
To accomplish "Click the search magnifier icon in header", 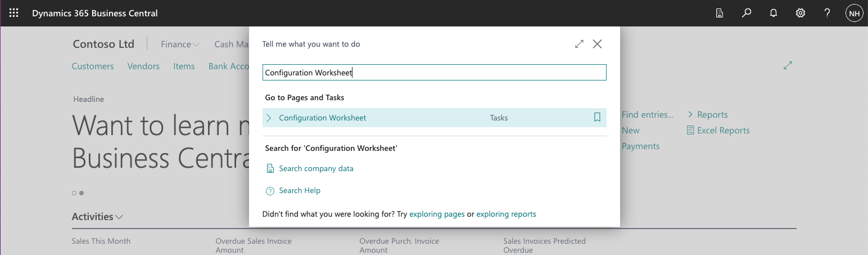I will pyautogui.click(x=747, y=13).
